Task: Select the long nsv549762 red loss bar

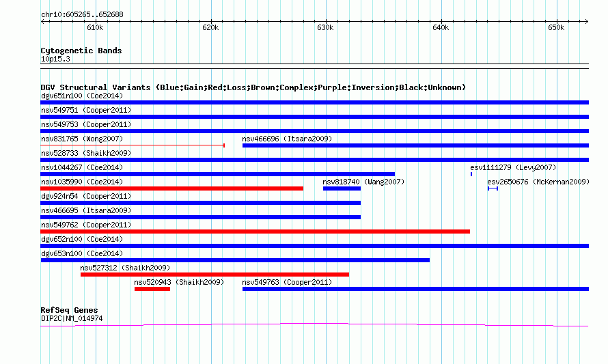Action: (255, 232)
